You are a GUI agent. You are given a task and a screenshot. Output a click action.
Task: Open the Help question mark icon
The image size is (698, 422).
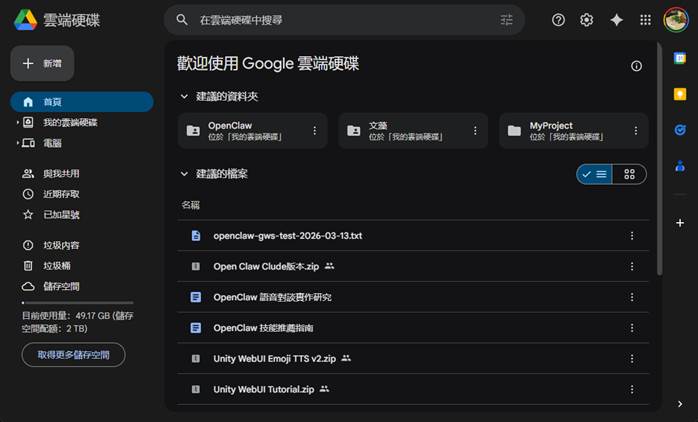tap(558, 20)
